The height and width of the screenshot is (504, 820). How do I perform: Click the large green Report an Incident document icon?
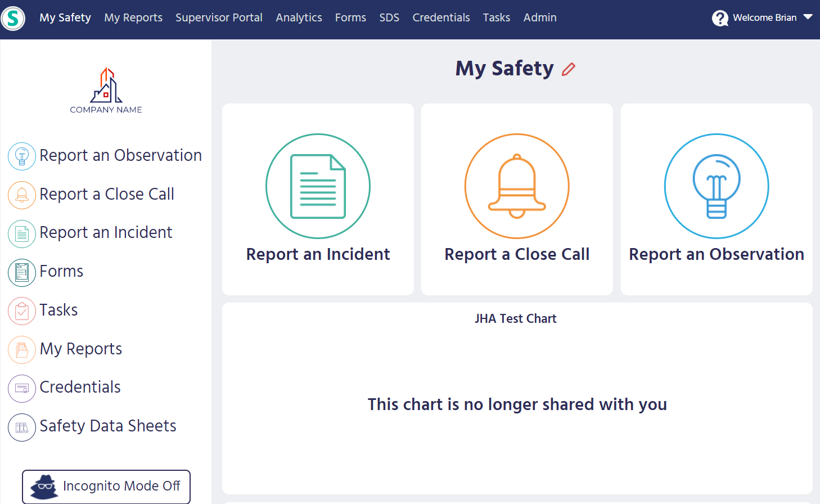click(318, 186)
